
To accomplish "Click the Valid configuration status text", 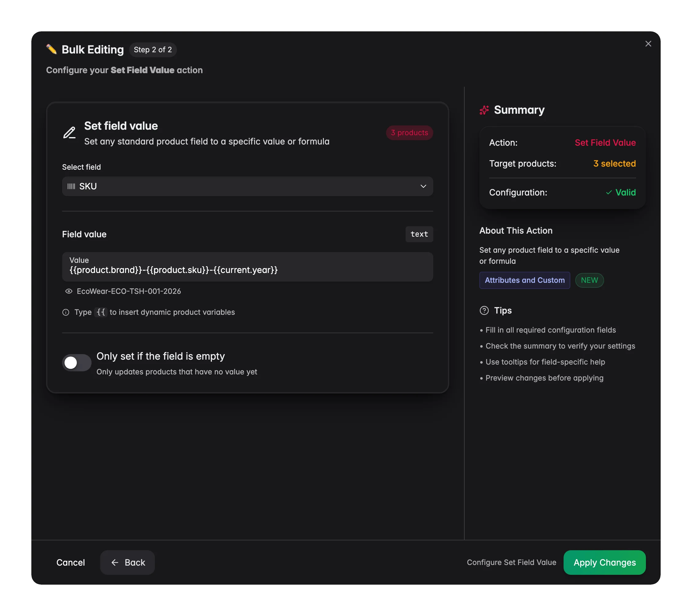I will pos(625,192).
